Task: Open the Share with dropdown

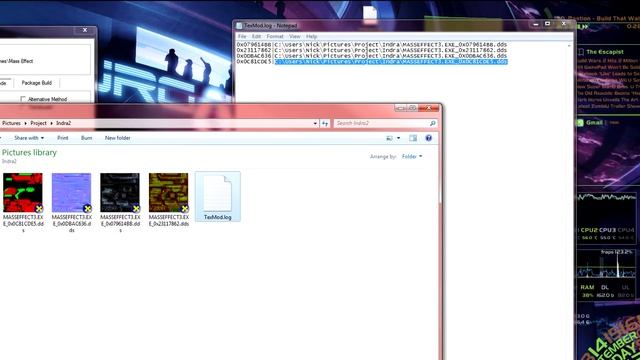Action: coord(29,138)
